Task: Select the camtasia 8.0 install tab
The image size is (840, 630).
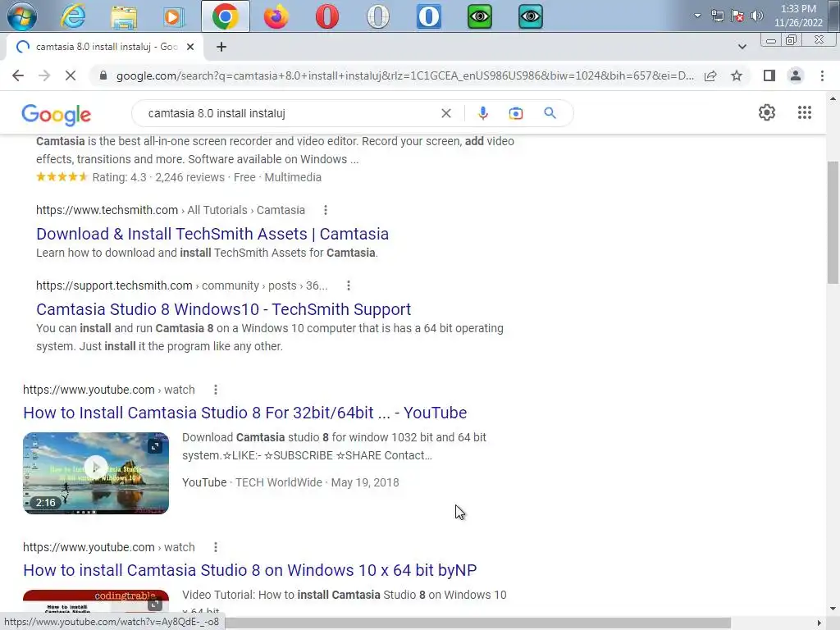Action: (x=105, y=47)
